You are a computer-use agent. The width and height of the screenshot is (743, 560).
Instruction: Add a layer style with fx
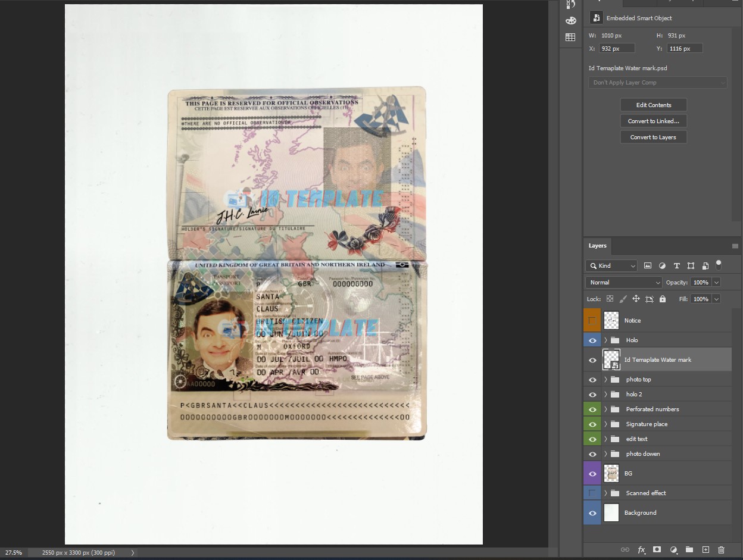641,550
